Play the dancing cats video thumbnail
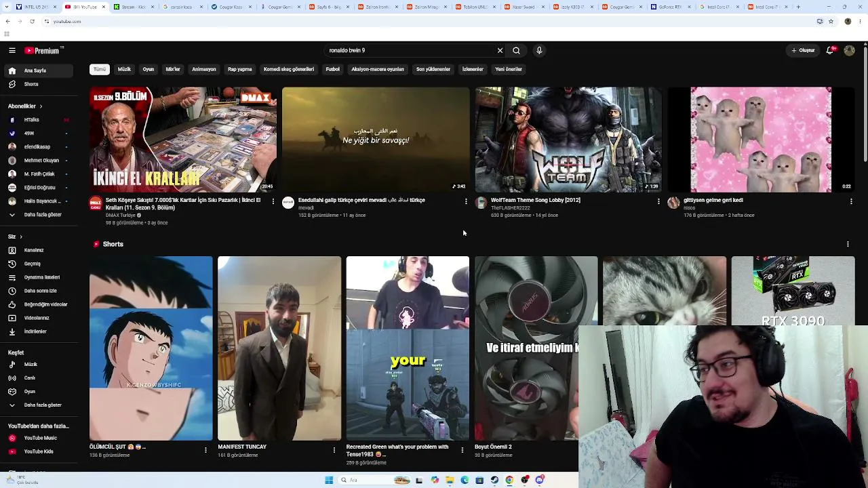 [x=761, y=140]
